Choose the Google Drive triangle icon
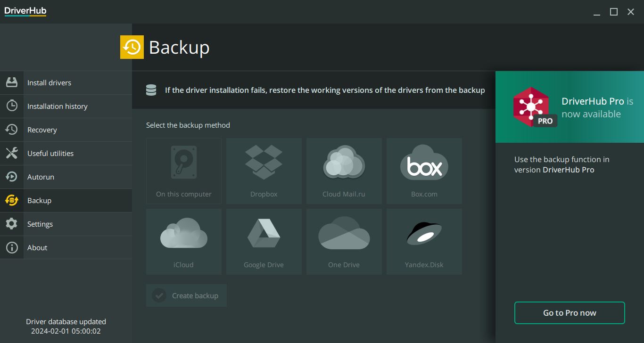 click(264, 233)
